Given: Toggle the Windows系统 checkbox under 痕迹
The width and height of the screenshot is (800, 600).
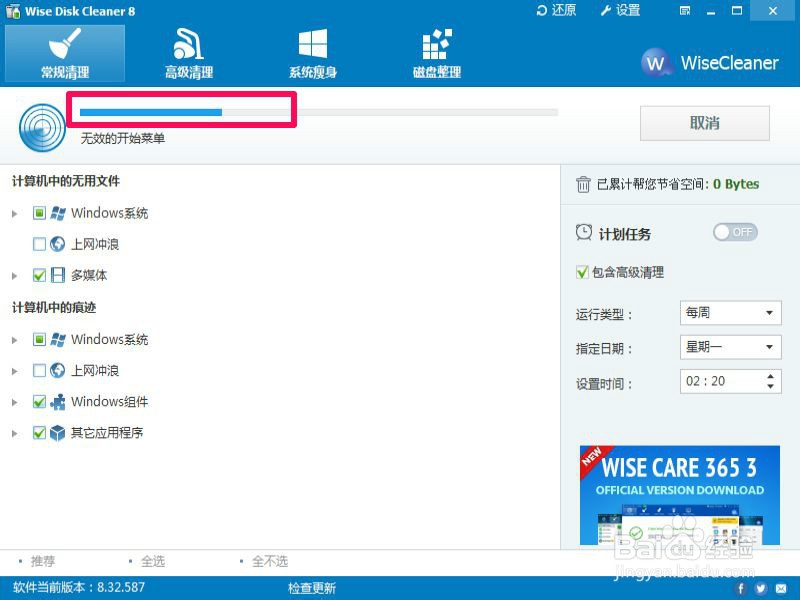Looking at the screenshot, I should (x=39, y=339).
